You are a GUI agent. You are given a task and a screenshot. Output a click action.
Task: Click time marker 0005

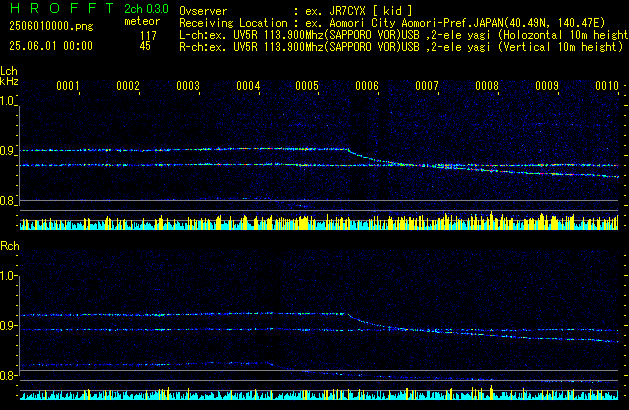tap(307, 86)
